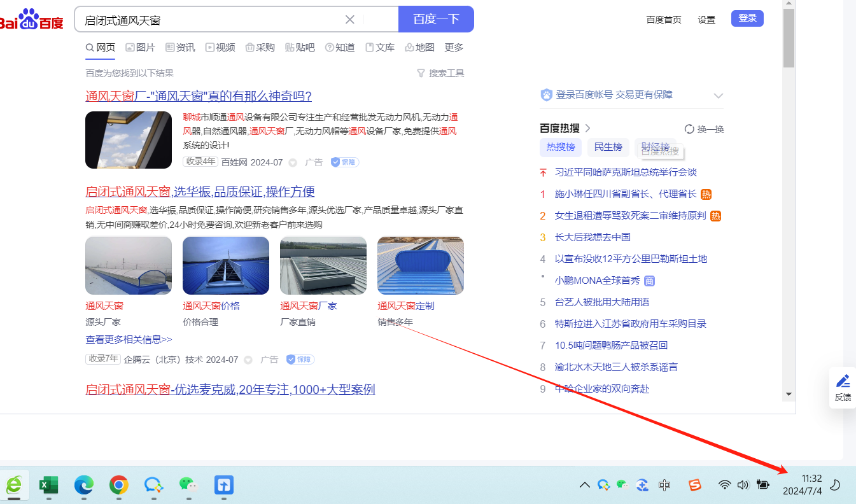Select the 热搜榜 tab
This screenshot has height=504, width=856.
[561, 147]
